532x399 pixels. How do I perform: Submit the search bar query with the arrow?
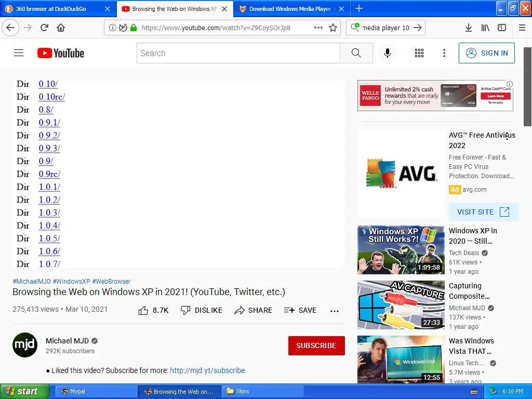tap(418, 28)
